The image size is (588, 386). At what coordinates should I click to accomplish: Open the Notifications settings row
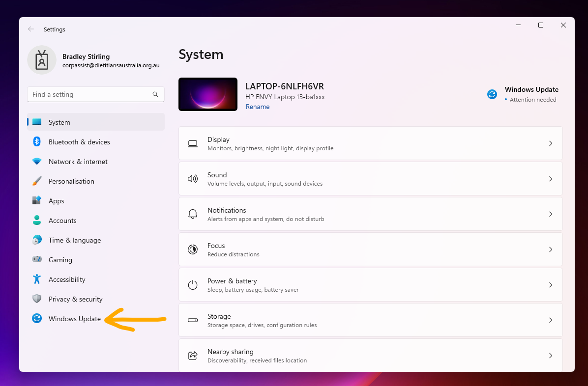pos(370,214)
